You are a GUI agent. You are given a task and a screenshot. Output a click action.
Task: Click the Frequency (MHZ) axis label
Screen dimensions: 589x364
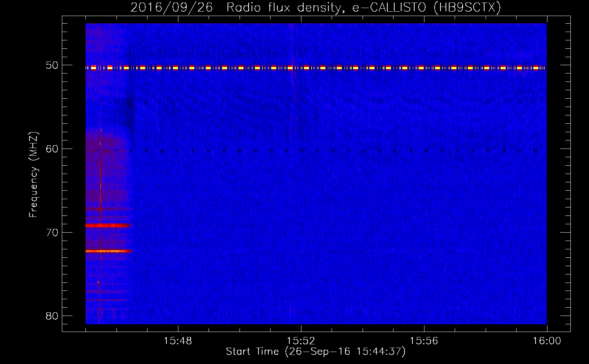pos(33,175)
